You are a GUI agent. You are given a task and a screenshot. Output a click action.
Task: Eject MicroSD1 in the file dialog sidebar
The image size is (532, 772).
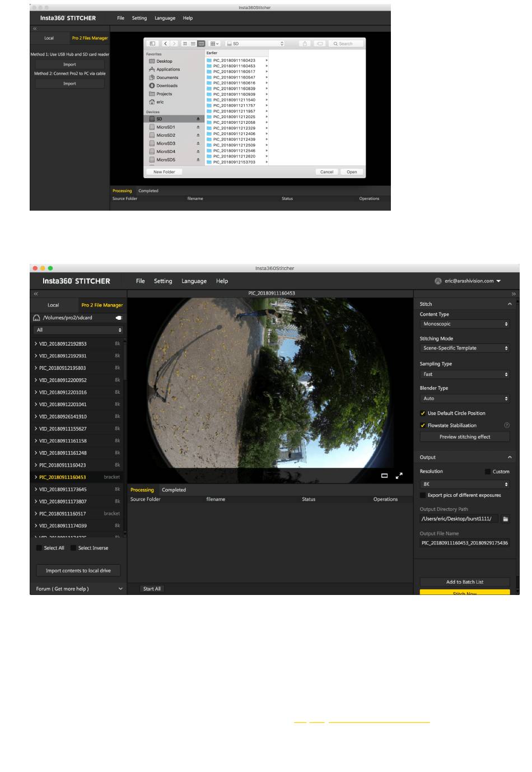click(198, 127)
